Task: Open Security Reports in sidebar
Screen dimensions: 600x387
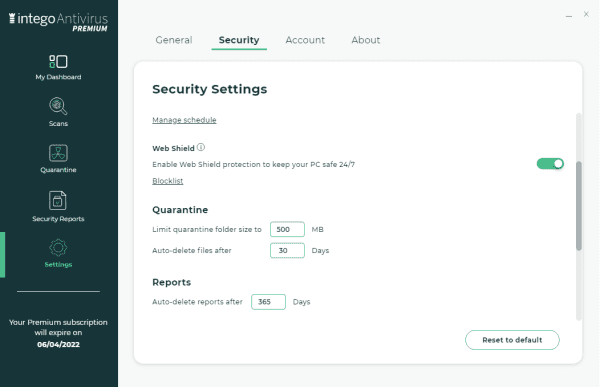Action: point(58,206)
